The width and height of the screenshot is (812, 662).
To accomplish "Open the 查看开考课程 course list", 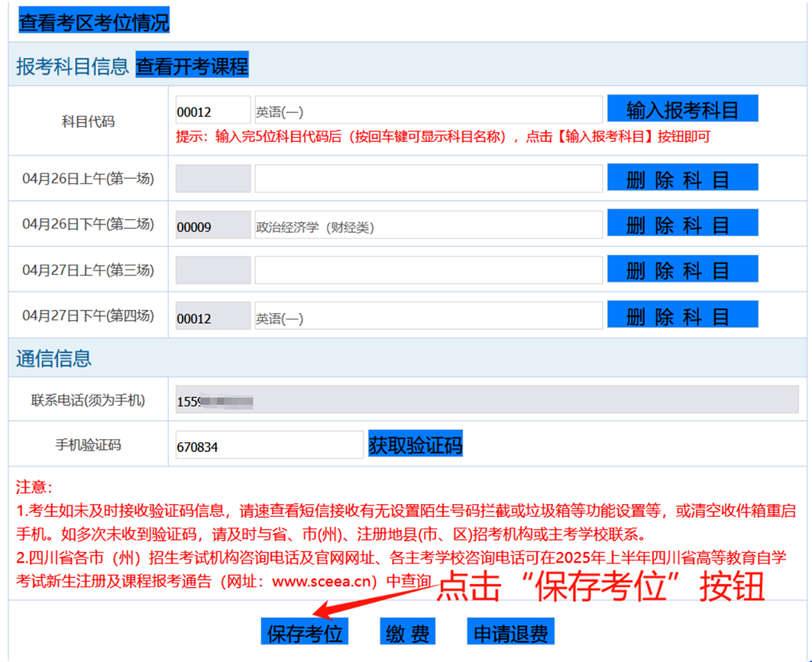I will point(192,66).
